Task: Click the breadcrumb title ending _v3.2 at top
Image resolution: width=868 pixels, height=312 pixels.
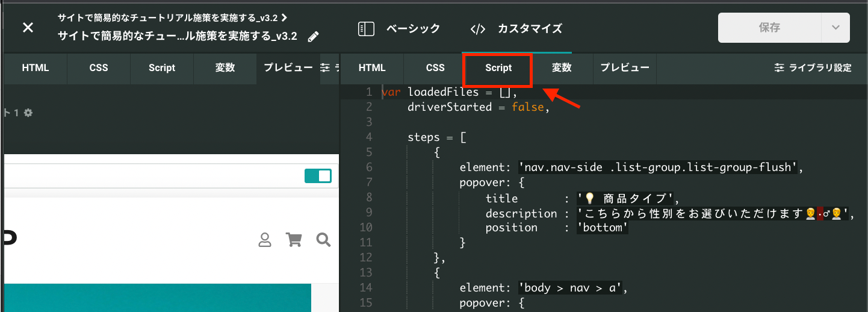Action: (x=168, y=18)
